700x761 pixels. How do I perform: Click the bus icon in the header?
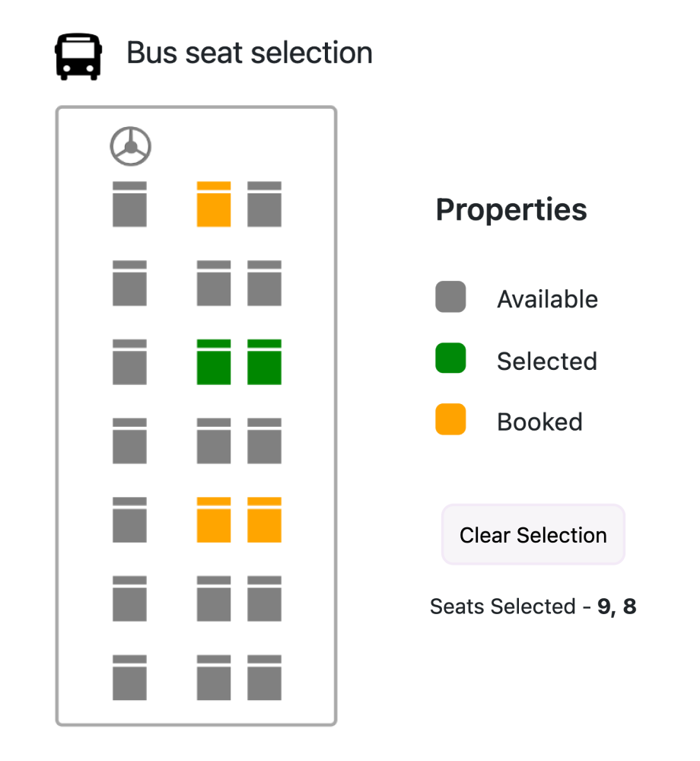77,53
